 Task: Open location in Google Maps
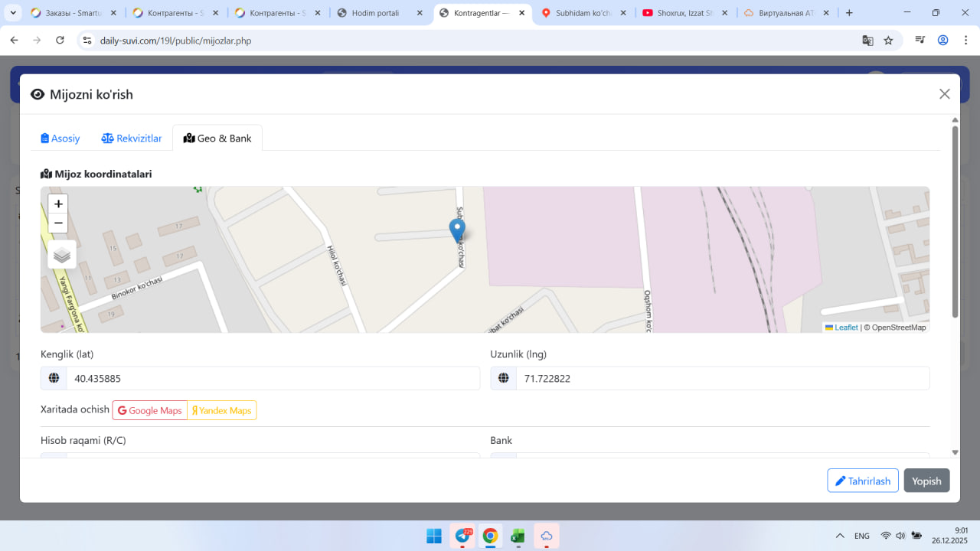(x=150, y=411)
